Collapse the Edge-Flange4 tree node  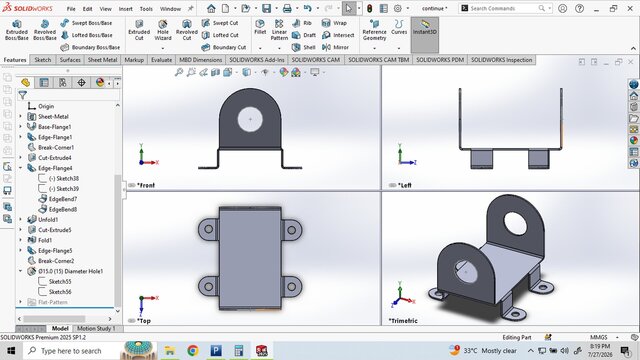[20, 168]
